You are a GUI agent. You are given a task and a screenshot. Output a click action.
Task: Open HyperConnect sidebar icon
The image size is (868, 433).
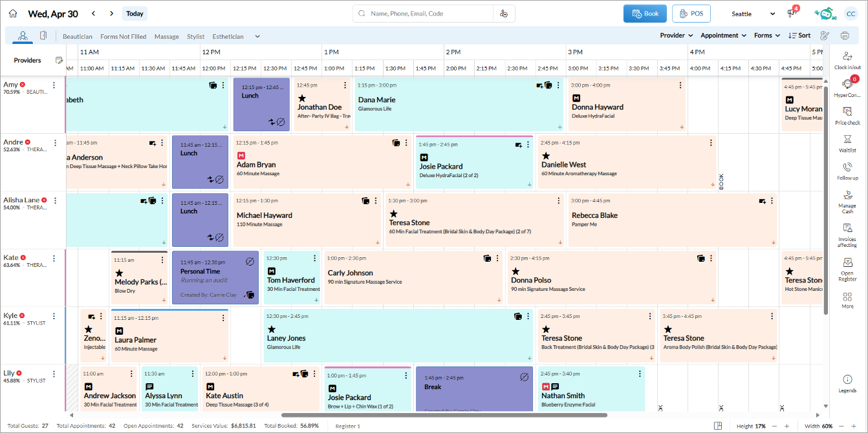(x=847, y=88)
